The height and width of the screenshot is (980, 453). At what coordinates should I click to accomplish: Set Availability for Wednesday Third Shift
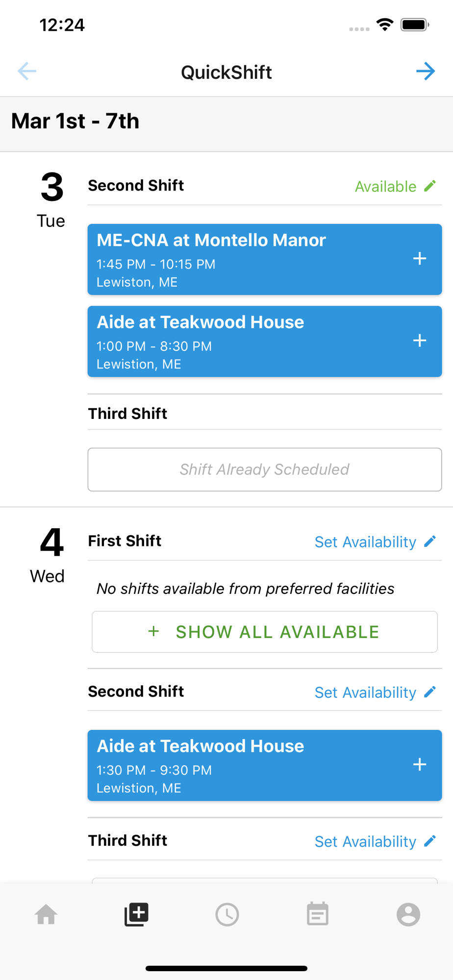375,841
